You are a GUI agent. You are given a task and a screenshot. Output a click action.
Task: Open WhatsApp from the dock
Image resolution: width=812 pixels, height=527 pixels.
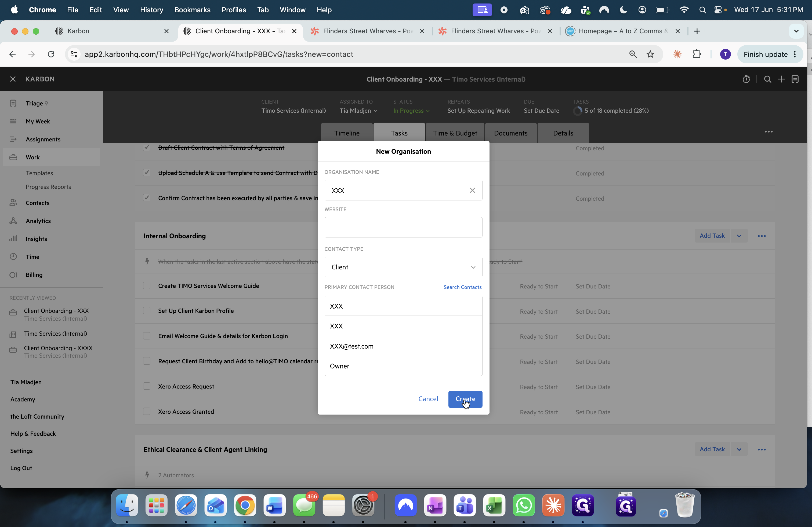pyautogui.click(x=524, y=505)
